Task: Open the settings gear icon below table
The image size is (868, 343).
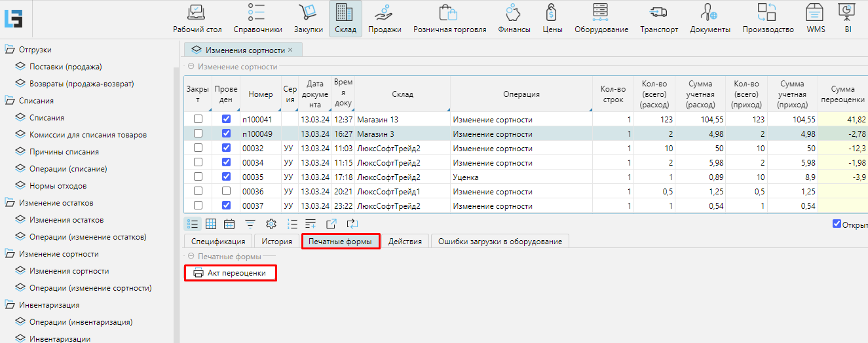Action: click(271, 224)
